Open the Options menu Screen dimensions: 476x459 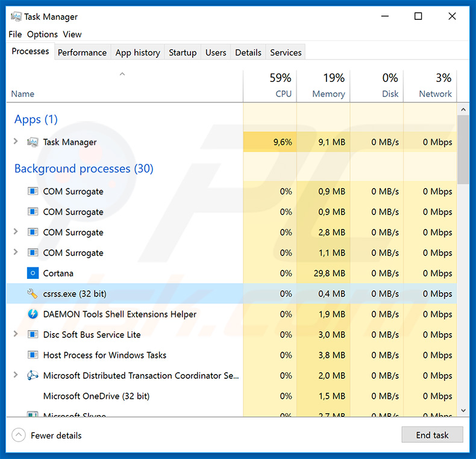pos(42,34)
